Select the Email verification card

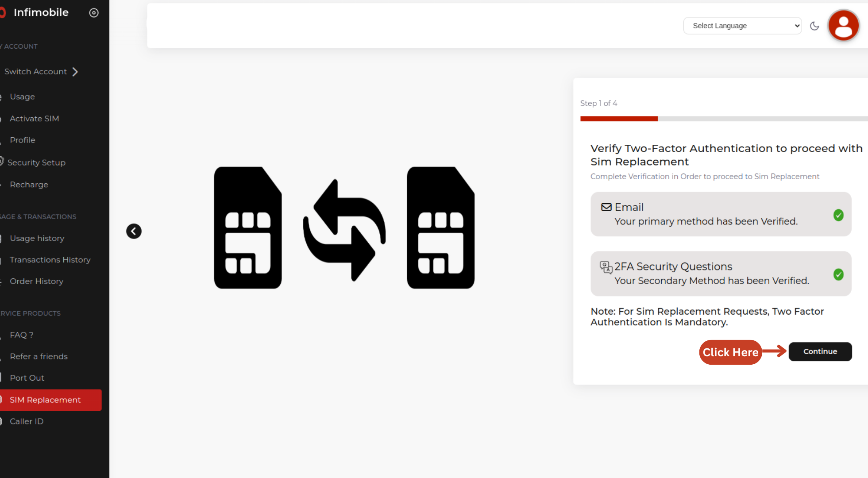pyautogui.click(x=721, y=214)
